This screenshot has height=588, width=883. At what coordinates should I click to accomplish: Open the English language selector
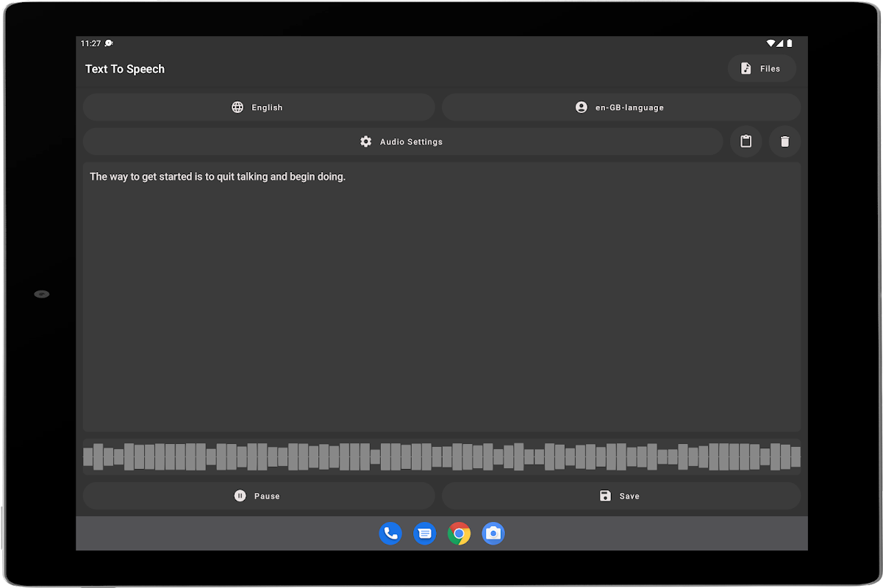point(258,107)
